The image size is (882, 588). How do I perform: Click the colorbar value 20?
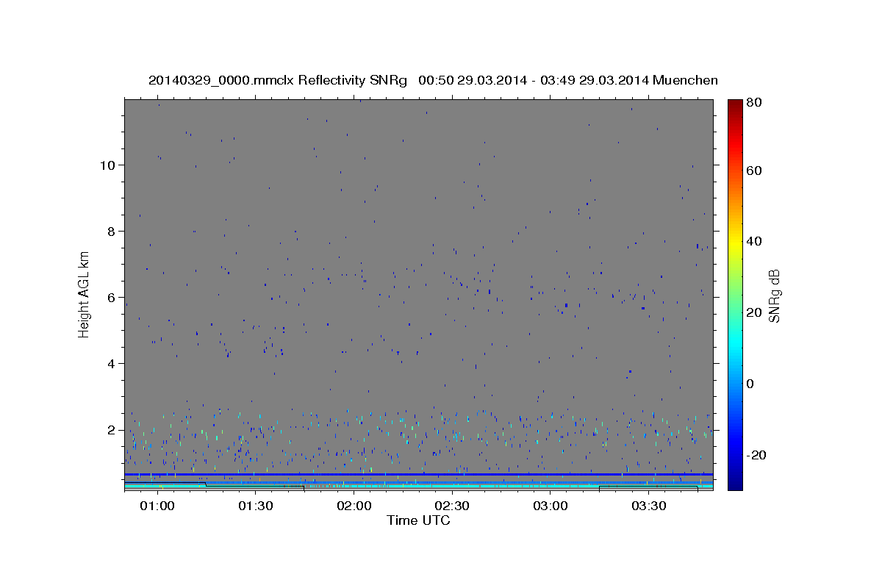(x=753, y=312)
